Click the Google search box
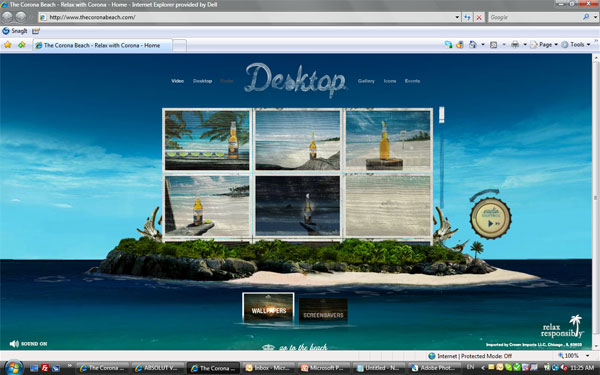The height and width of the screenshot is (375, 600). coord(535,17)
